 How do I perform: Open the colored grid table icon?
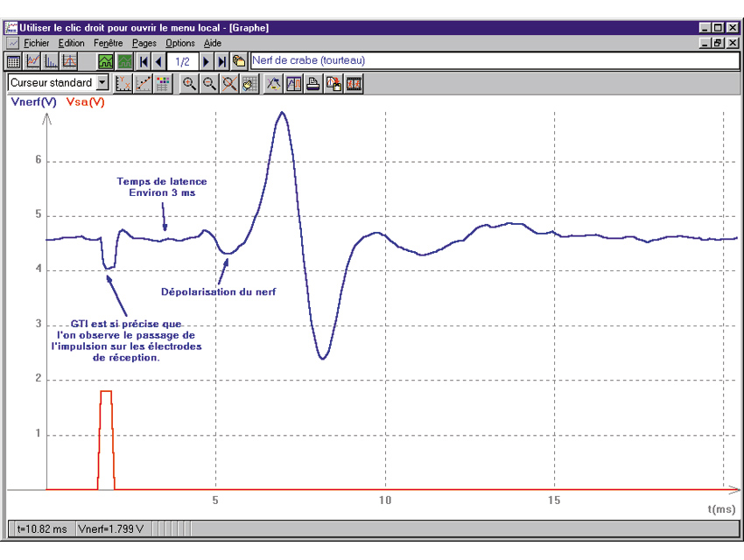(163, 84)
